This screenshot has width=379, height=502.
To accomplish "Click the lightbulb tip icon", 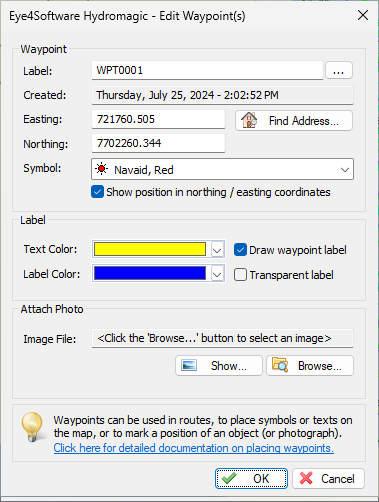I will click(33, 427).
